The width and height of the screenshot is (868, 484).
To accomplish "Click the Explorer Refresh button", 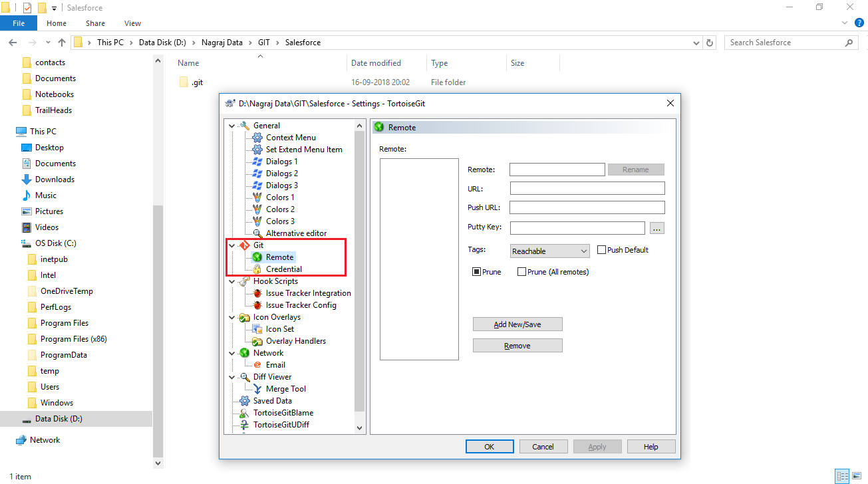I will [710, 43].
